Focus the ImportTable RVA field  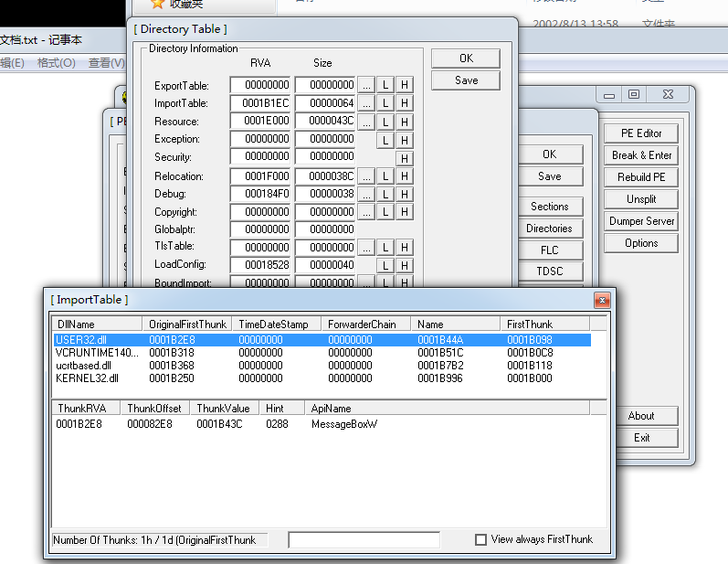click(x=260, y=103)
